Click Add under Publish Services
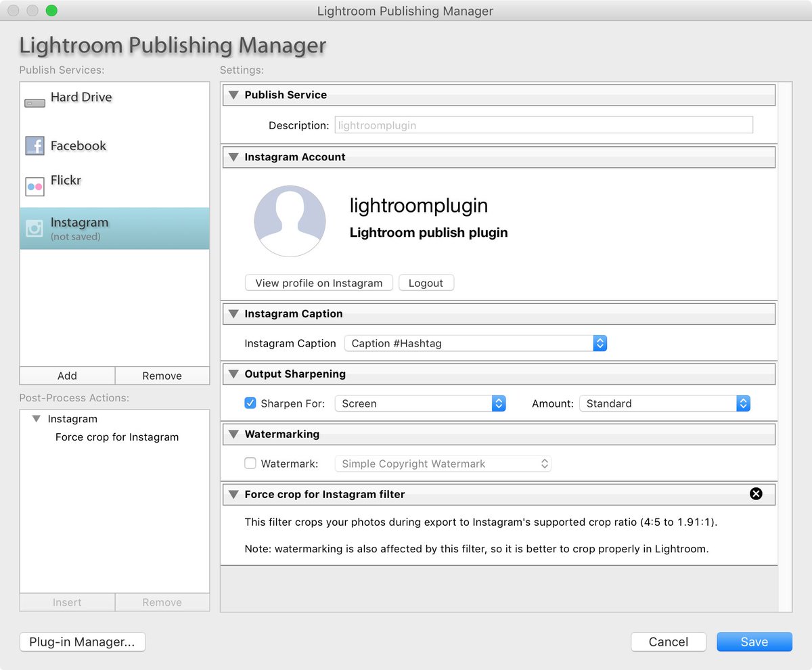Image resolution: width=812 pixels, height=670 pixels. coord(67,376)
